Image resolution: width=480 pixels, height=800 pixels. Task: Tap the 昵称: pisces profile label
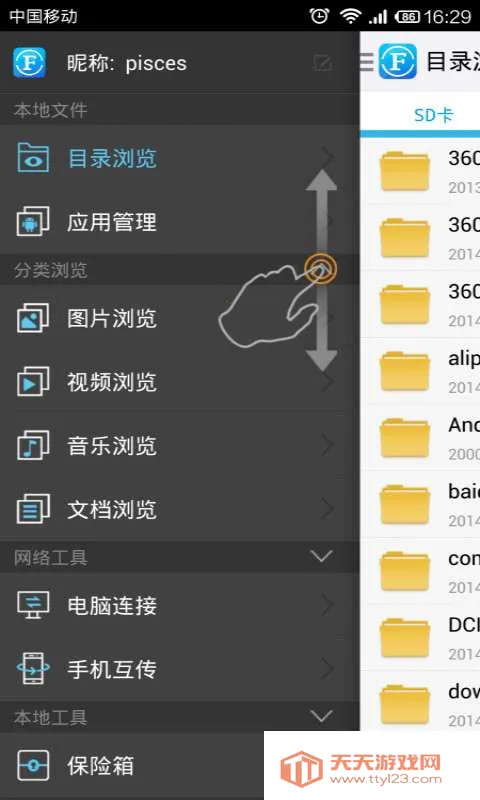[x=127, y=63]
